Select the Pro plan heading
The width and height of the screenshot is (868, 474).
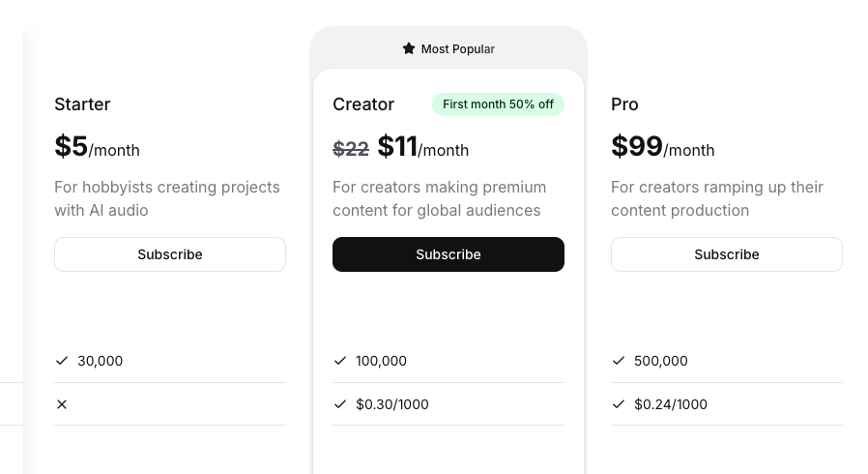coord(625,104)
